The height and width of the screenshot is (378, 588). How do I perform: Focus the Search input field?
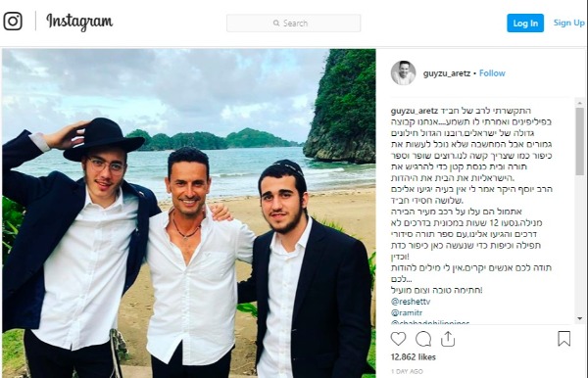(294, 24)
